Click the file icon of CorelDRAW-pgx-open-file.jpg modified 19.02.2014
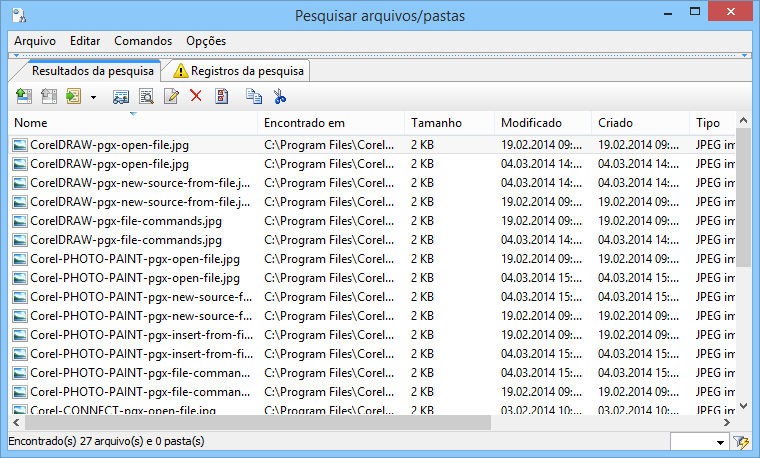Screen dimensions: 760x458 (19, 145)
